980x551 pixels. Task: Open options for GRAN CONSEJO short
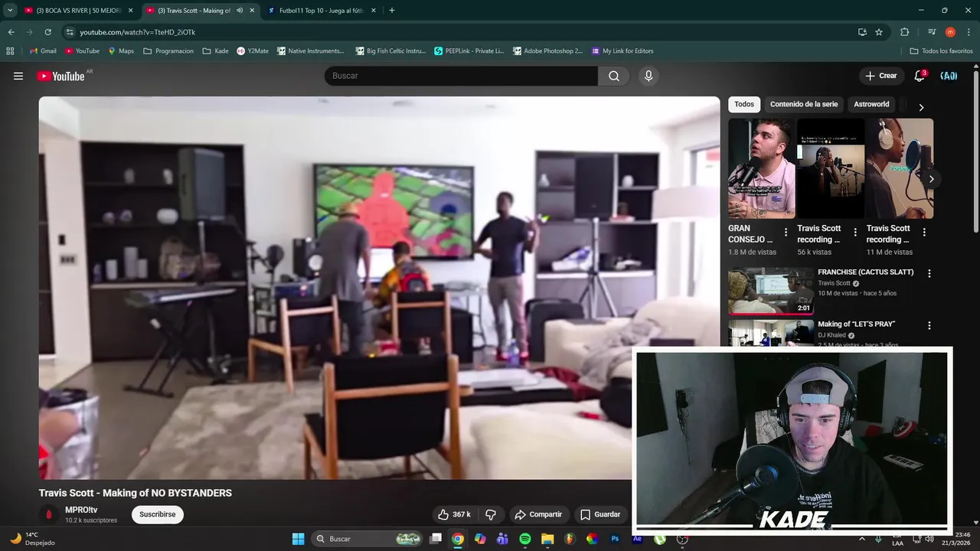point(786,232)
